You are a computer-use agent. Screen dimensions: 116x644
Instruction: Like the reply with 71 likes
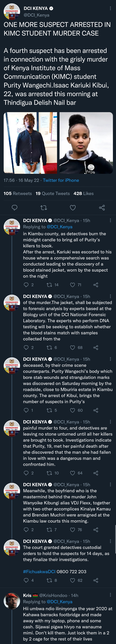point(73,285)
